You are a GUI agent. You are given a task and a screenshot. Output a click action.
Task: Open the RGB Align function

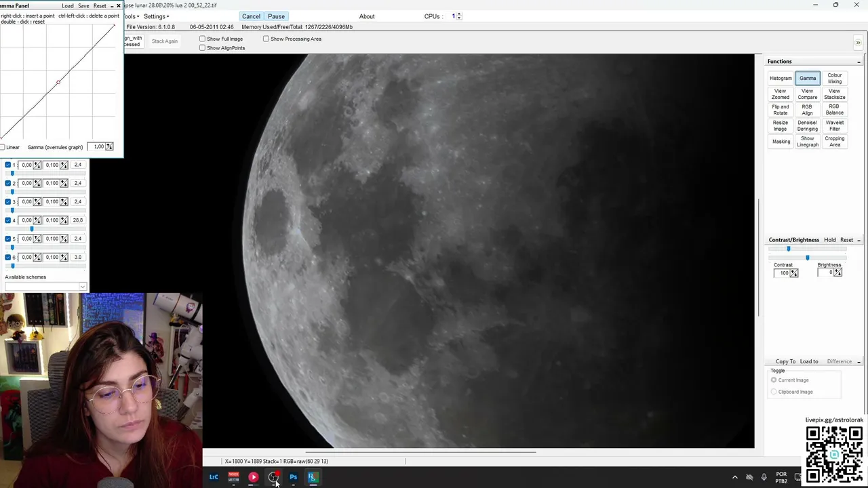pos(808,110)
